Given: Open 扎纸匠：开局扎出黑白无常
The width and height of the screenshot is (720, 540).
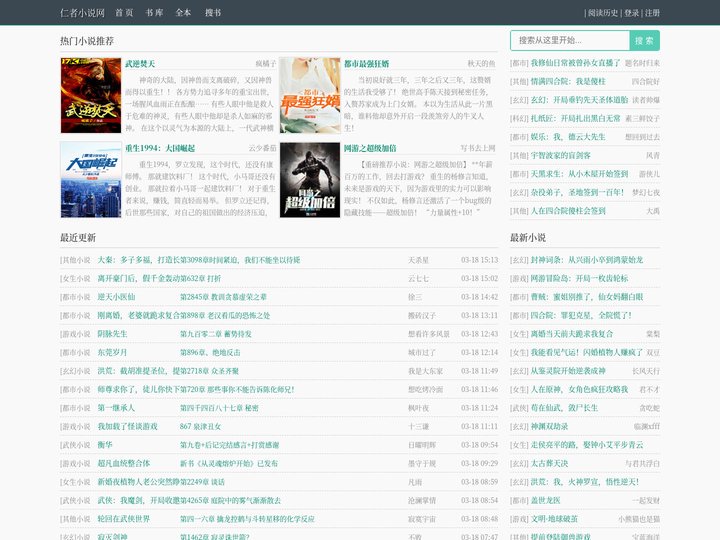Looking at the screenshot, I should pyautogui.click(x=575, y=118).
